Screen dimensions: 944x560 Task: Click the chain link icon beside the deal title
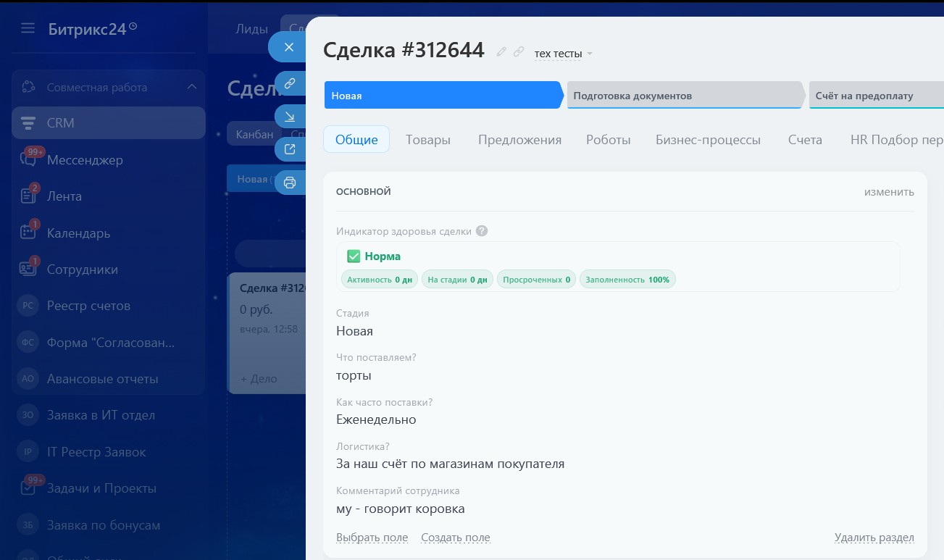point(519,51)
